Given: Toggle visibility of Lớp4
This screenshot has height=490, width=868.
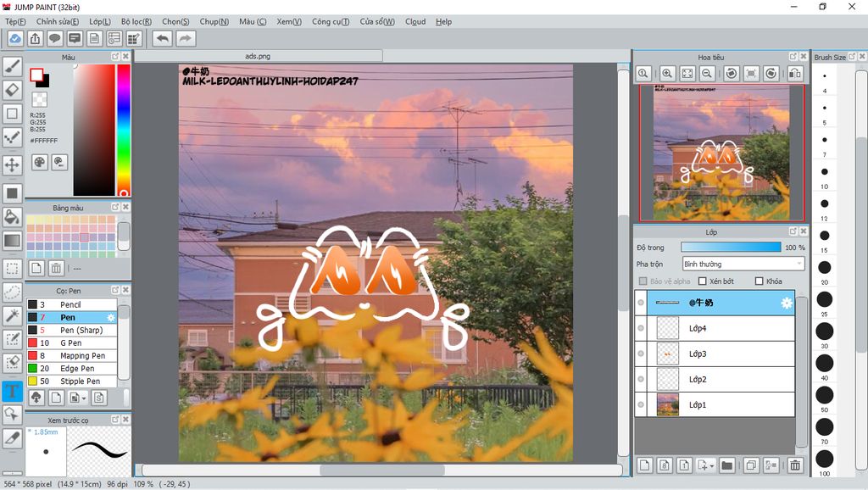Looking at the screenshot, I should 641,328.
